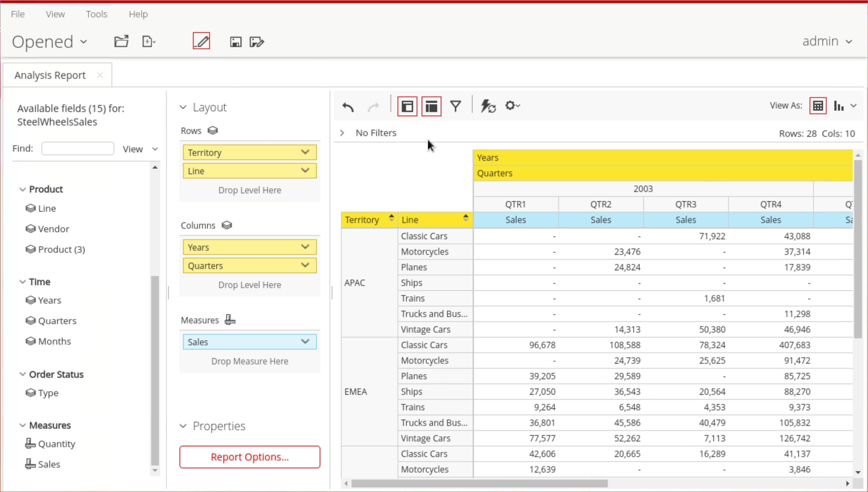Toggle the layout panel visibility button
The height and width of the screenshot is (492, 868).
[x=431, y=107]
